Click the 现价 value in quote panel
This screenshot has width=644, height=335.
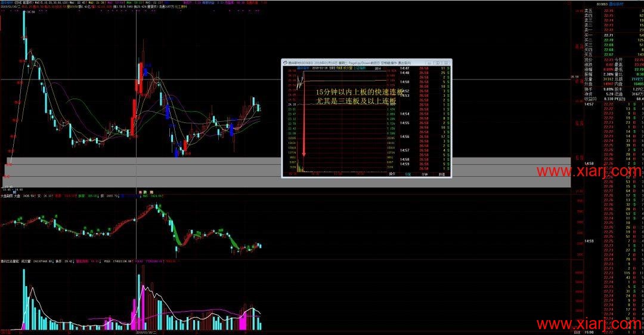[x=608, y=60]
